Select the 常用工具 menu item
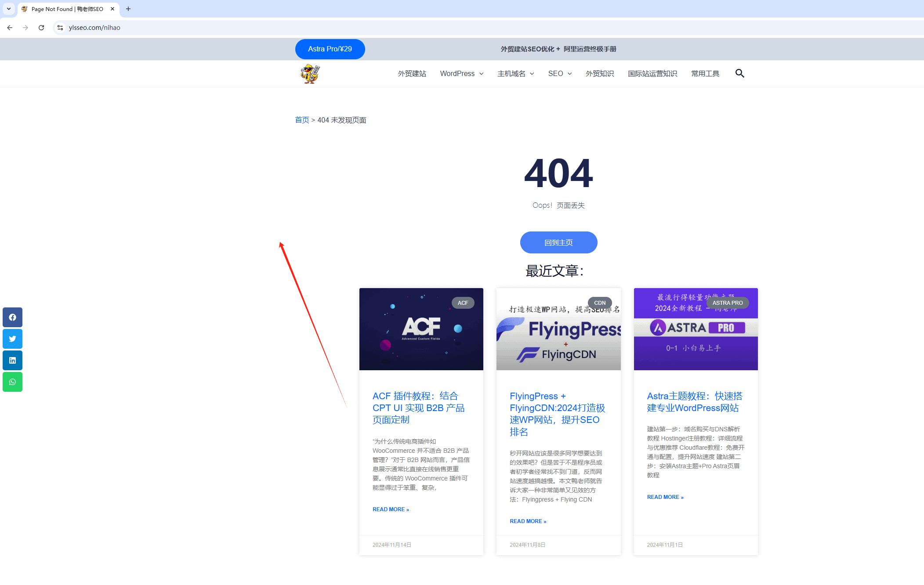This screenshot has width=924, height=585. pyautogui.click(x=704, y=73)
